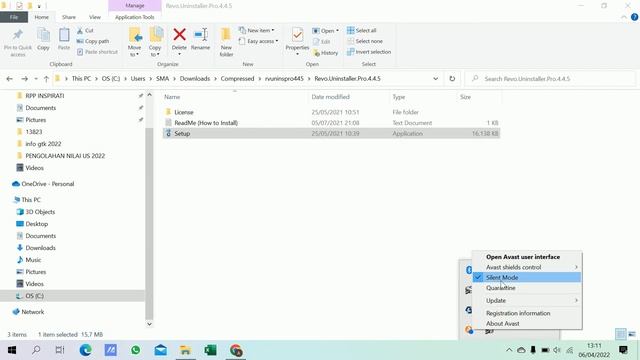This screenshot has width=640, height=360.
Task: Open Quarantine from Avast menu
Action: pos(500,288)
